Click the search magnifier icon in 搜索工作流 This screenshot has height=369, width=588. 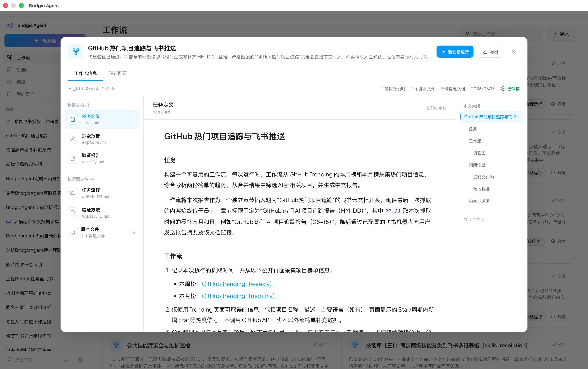pos(468,34)
